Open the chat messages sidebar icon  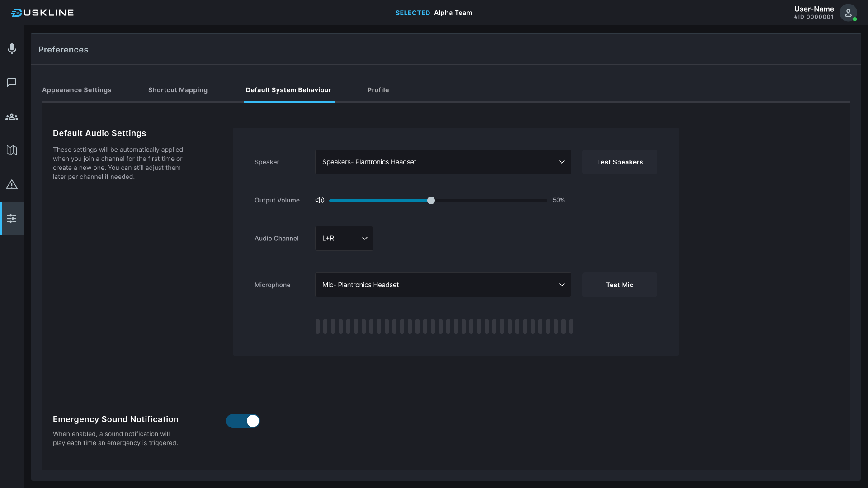coord(12,82)
